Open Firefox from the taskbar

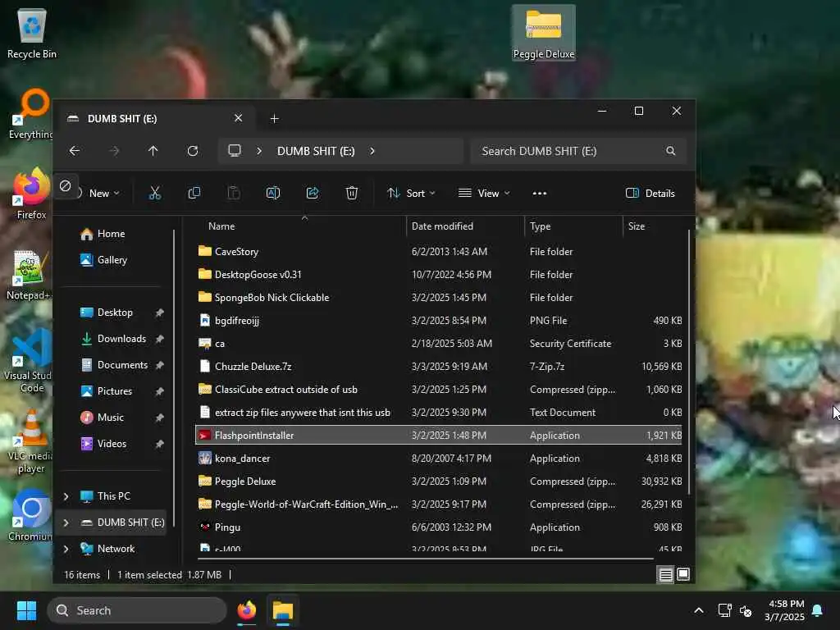point(246,610)
